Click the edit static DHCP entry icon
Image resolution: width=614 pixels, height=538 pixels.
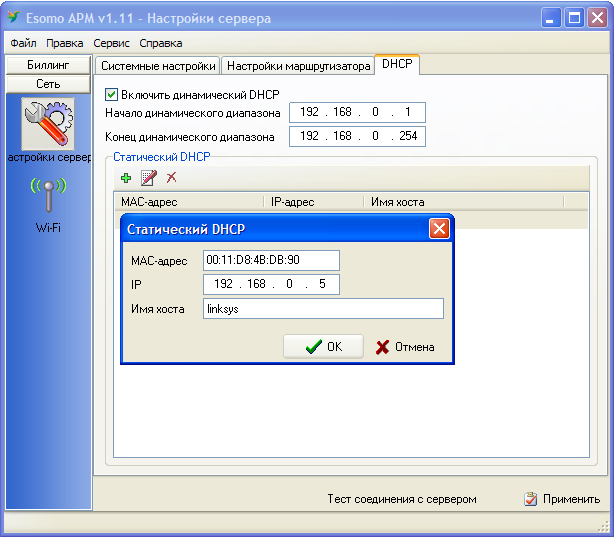click(x=148, y=178)
